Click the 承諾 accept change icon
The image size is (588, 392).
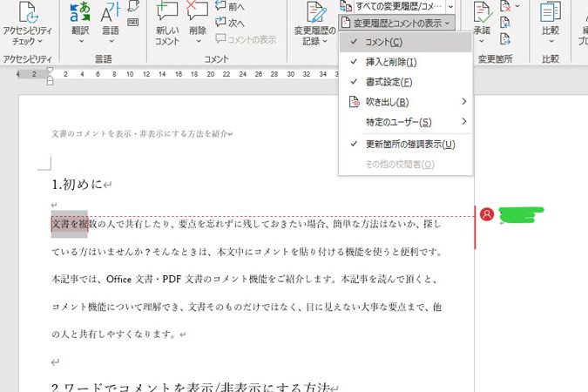[483, 12]
